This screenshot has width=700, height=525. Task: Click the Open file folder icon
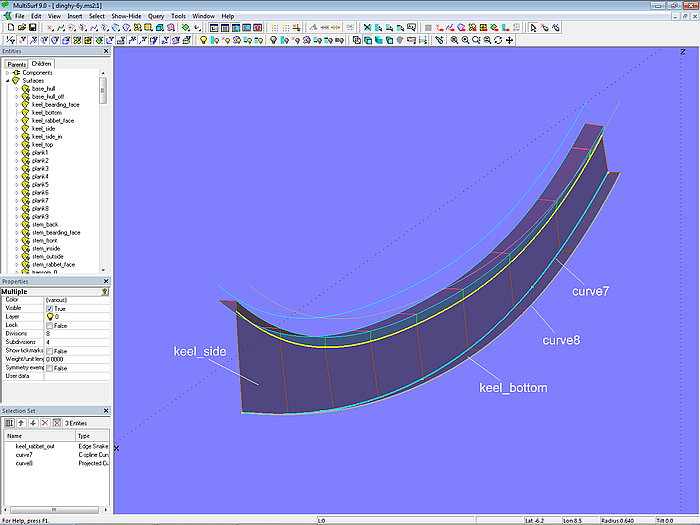point(20,28)
